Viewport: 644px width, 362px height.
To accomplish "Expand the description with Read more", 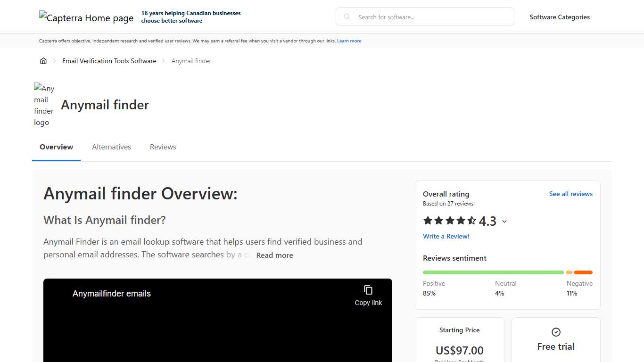I will pyautogui.click(x=274, y=255).
